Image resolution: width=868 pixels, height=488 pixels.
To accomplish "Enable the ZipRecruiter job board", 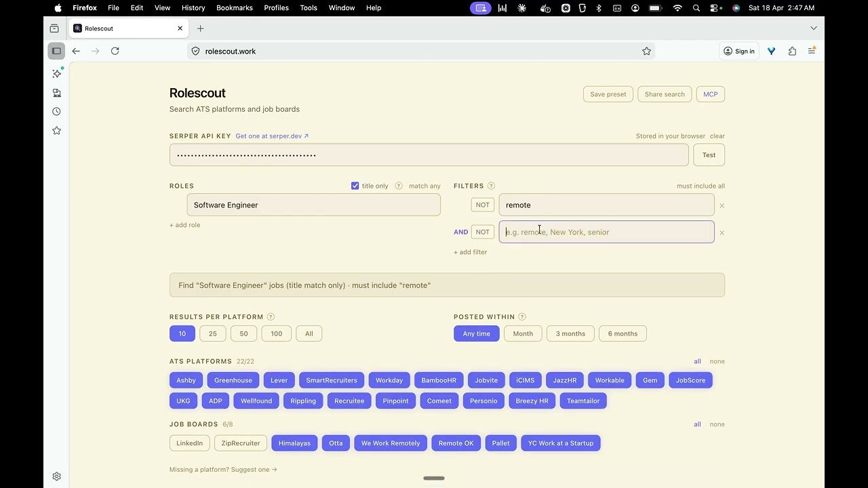I will pyautogui.click(x=241, y=443).
